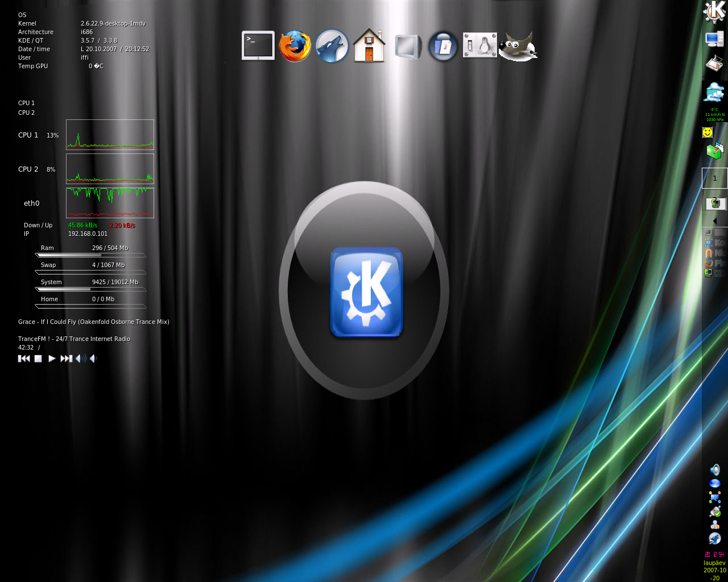The image size is (728, 582).
Task: Open system control center with penguin
Action: click(479, 45)
